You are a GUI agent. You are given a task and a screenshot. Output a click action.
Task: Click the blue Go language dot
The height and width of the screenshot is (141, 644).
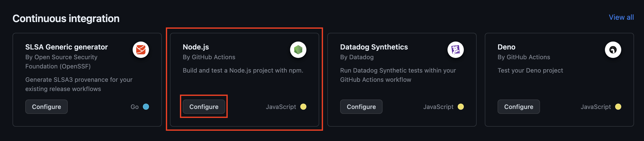coord(146,107)
